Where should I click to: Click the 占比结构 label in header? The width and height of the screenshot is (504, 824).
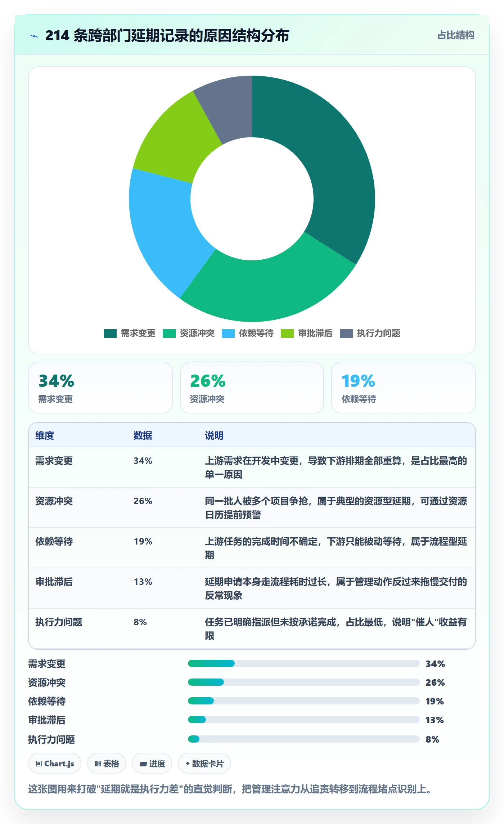click(x=456, y=35)
